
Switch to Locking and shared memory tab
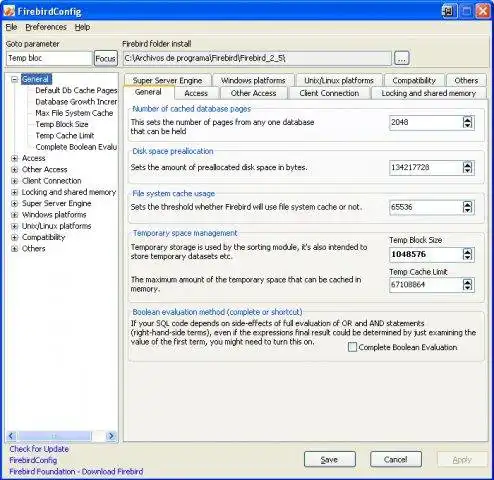[429, 93]
